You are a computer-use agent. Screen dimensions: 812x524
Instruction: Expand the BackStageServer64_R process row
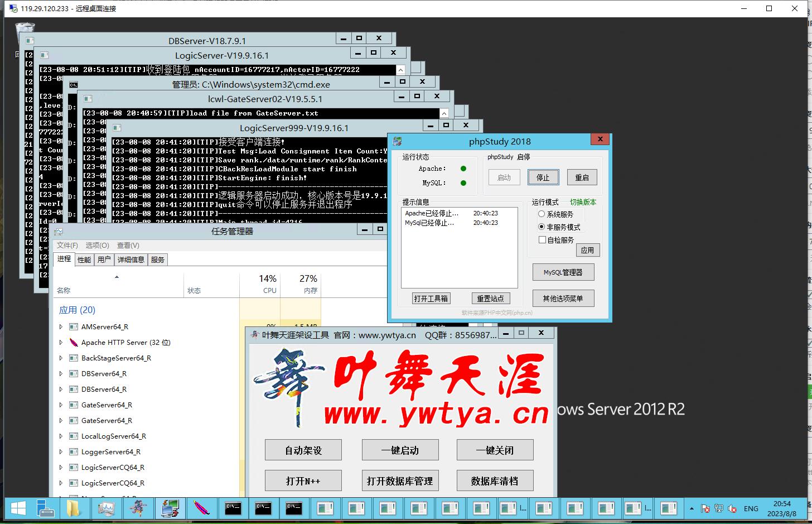(x=61, y=358)
